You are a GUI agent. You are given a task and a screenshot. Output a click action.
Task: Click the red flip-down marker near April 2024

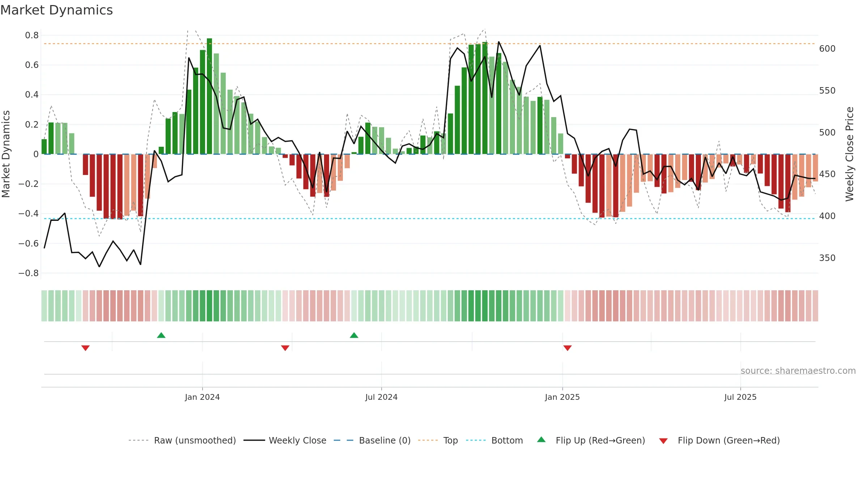click(x=285, y=348)
